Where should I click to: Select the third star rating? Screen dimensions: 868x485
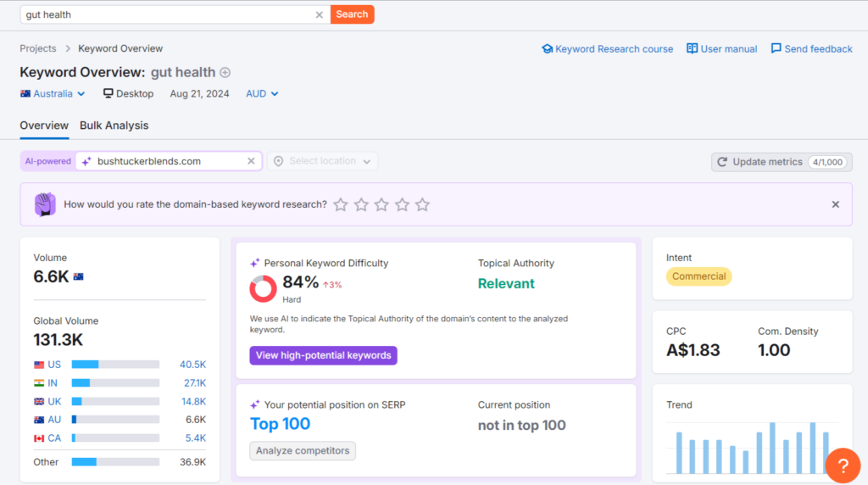pos(381,204)
